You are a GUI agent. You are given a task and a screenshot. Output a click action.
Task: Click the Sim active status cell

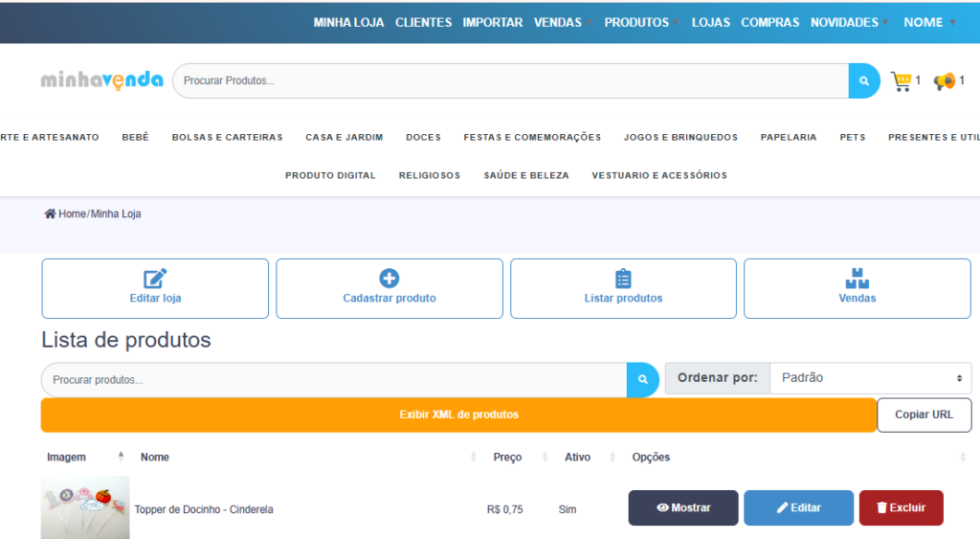(568, 509)
